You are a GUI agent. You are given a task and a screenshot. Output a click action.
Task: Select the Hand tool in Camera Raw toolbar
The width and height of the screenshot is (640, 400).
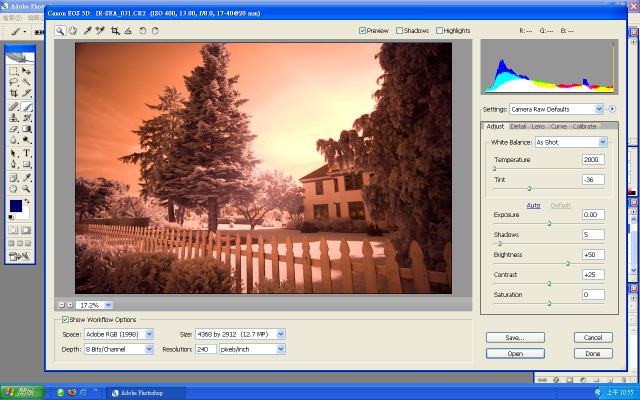73,31
